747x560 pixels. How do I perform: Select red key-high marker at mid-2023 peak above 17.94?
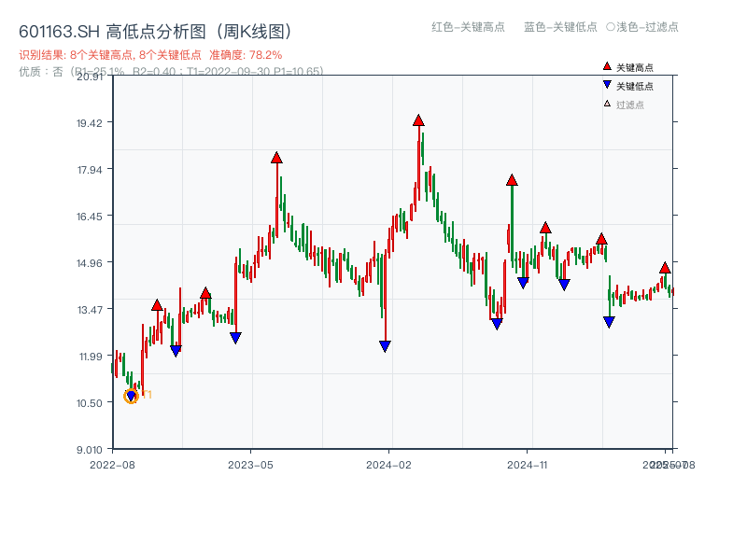coord(276,158)
